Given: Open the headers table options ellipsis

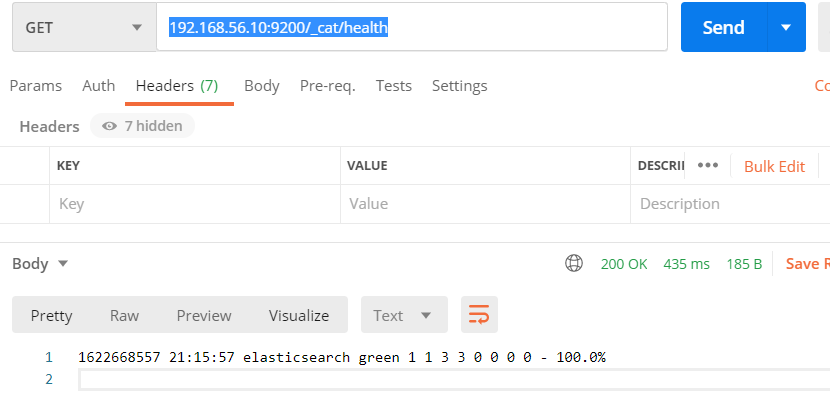Looking at the screenshot, I should pyautogui.click(x=708, y=165).
